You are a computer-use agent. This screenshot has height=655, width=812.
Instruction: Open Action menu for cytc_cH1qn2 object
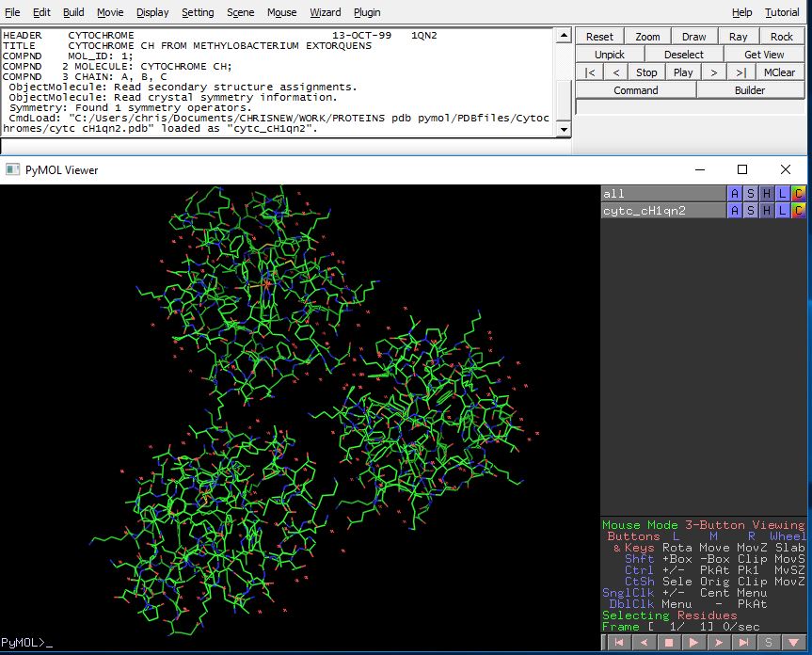(x=736, y=211)
